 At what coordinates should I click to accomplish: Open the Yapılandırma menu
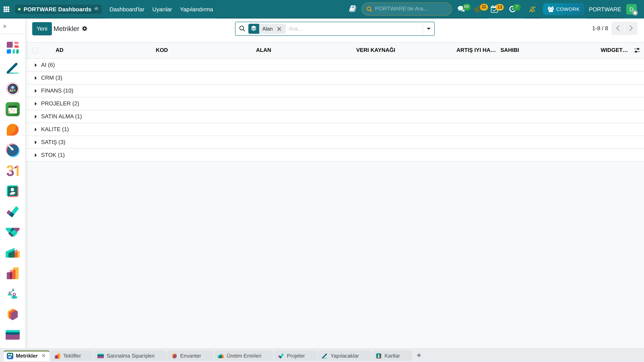point(196,9)
